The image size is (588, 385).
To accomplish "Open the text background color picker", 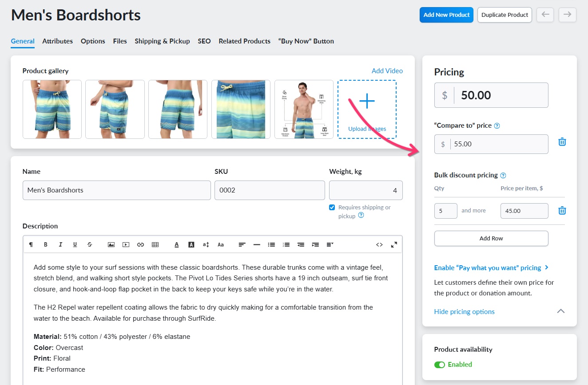I will tap(191, 244).
